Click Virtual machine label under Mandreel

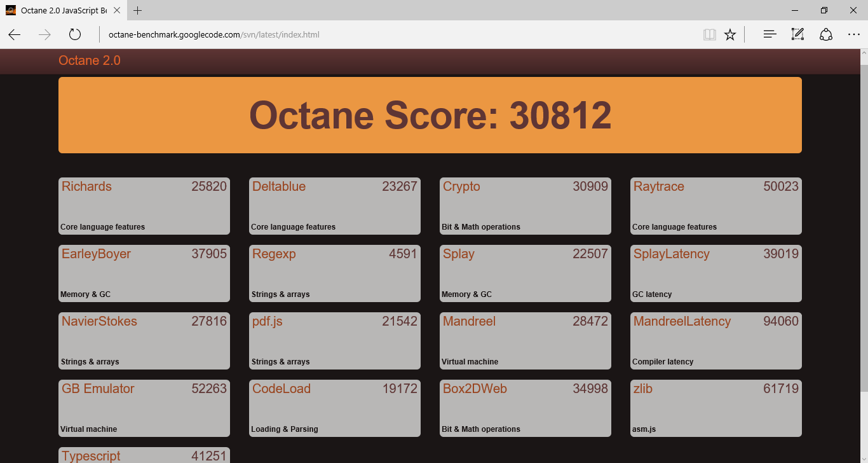470,362
